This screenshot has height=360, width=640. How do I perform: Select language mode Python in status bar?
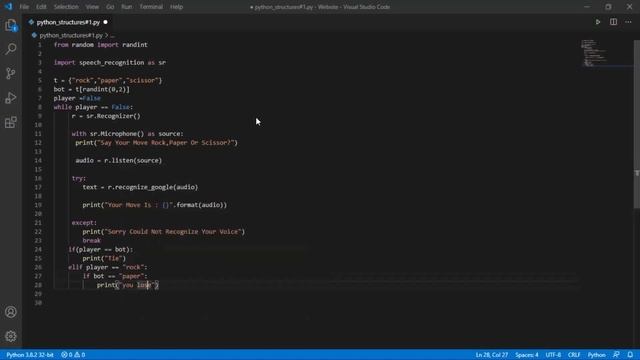coord(596,355)
